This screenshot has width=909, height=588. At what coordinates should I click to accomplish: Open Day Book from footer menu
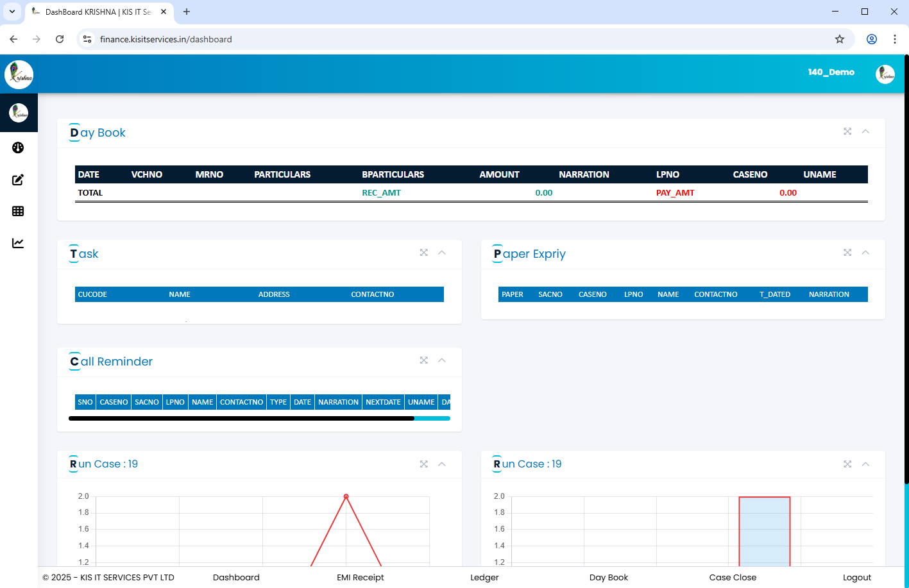[609, 578]
